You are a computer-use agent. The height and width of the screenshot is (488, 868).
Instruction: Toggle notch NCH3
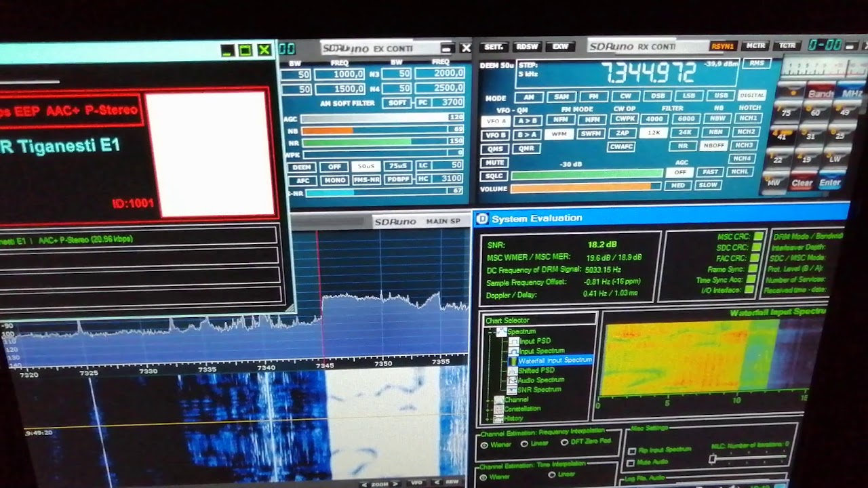coord(745,145)
